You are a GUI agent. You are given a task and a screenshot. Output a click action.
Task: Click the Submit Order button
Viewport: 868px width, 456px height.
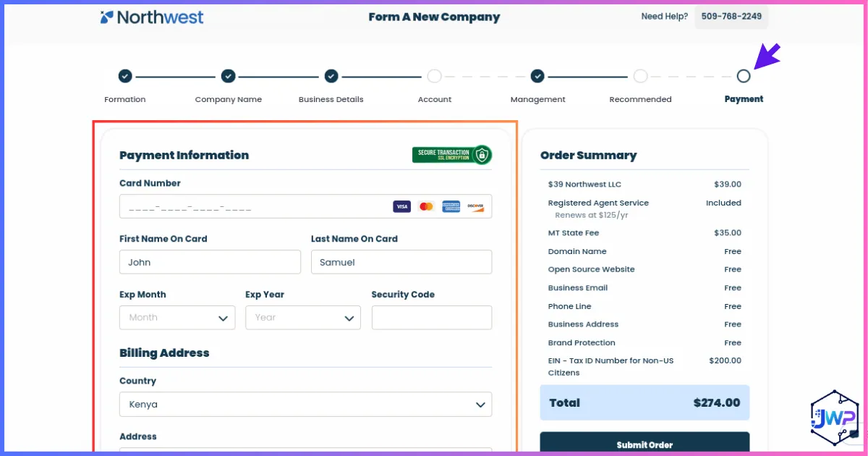coord(644,444)
